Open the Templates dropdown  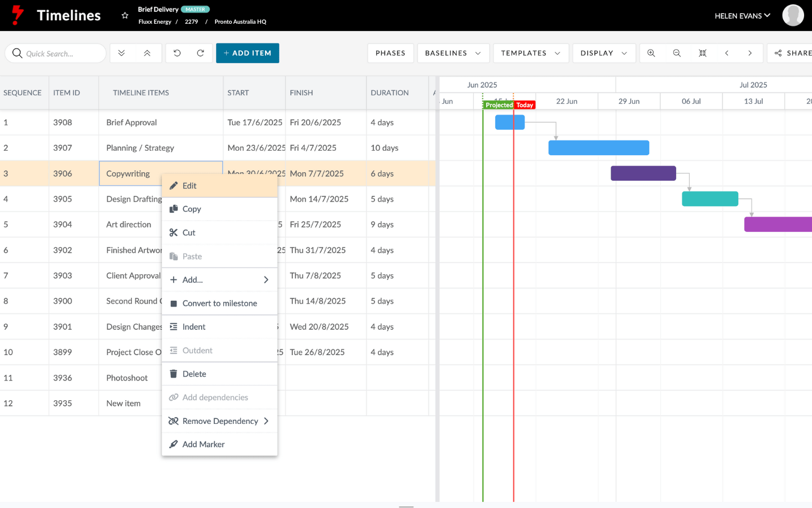point(531,53)
